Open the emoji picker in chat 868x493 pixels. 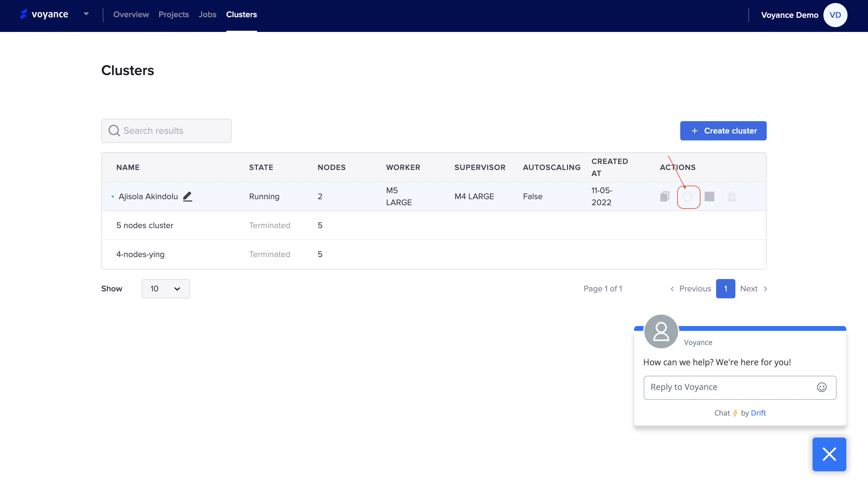822,387
